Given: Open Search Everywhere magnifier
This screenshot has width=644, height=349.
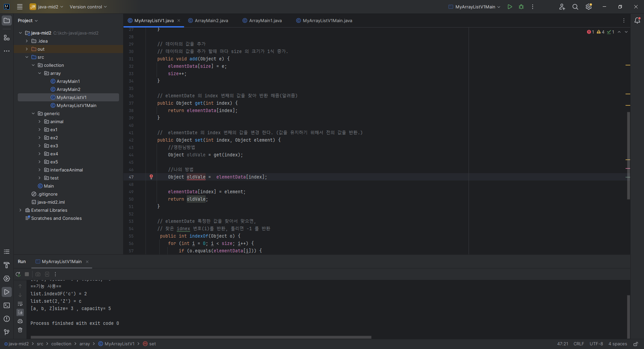Looking at the screenshot, I should [x=575, y=7].
